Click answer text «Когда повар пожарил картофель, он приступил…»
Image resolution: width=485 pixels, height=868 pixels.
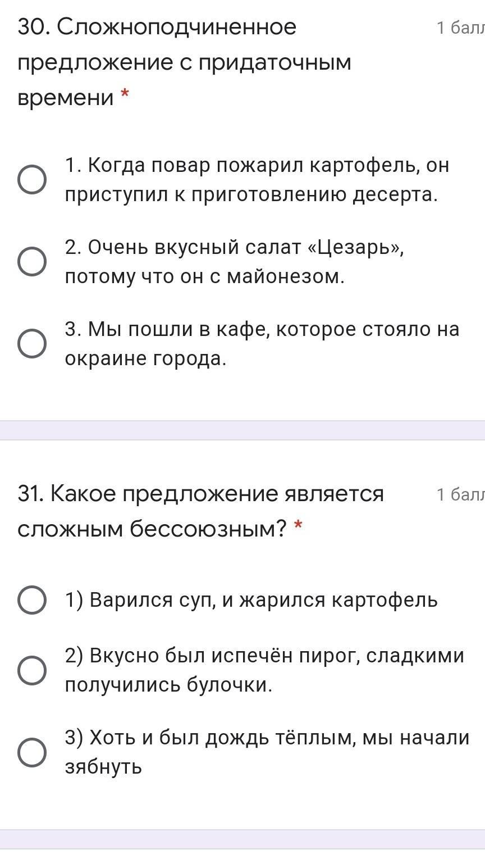[x=257, y=180]
